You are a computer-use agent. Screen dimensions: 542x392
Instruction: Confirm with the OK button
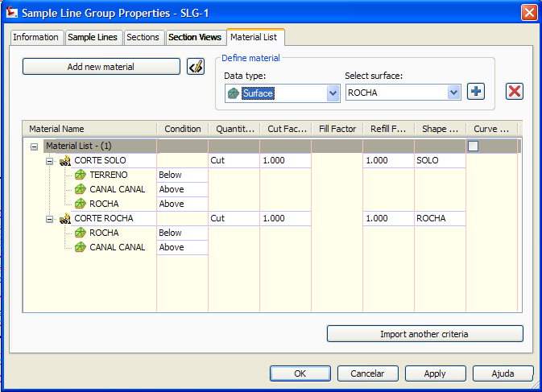[300, 373]
